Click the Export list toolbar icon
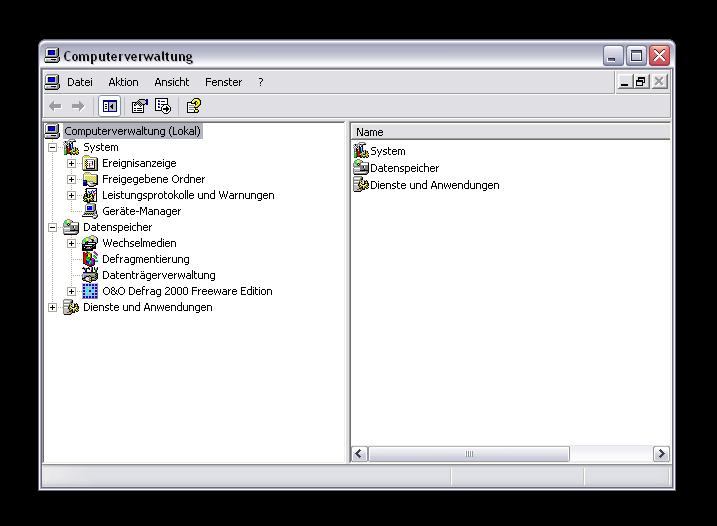The image size is (717, 526). 163,106
